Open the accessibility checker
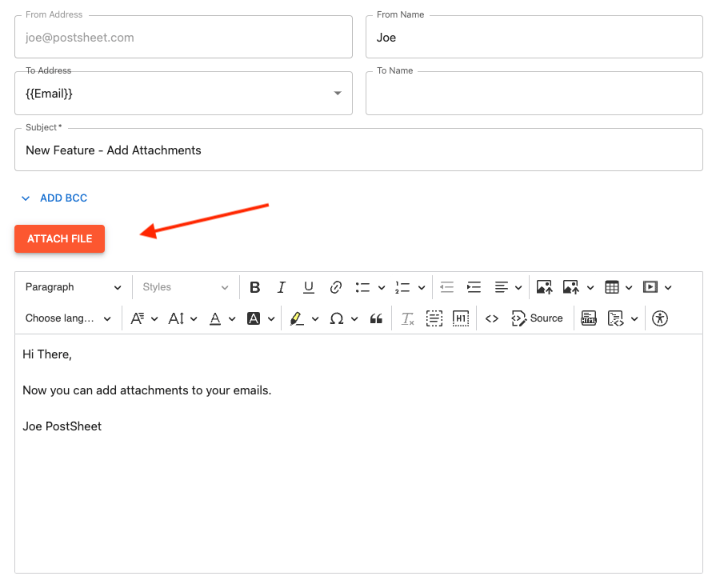 coord(659,318)
